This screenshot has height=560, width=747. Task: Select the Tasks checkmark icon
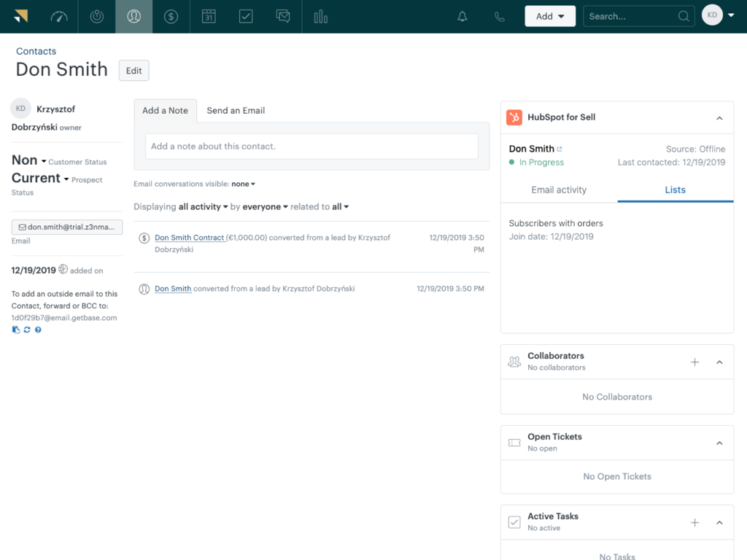246,15
